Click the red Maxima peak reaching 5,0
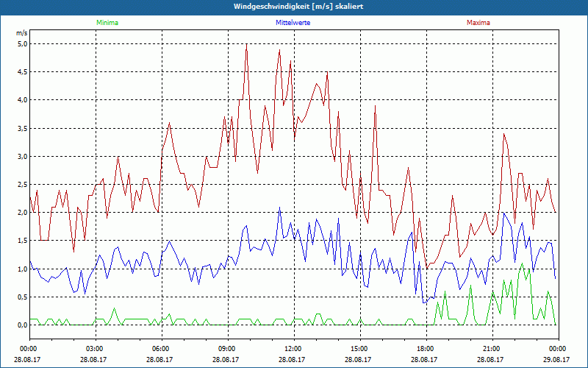 click(246, 45)
